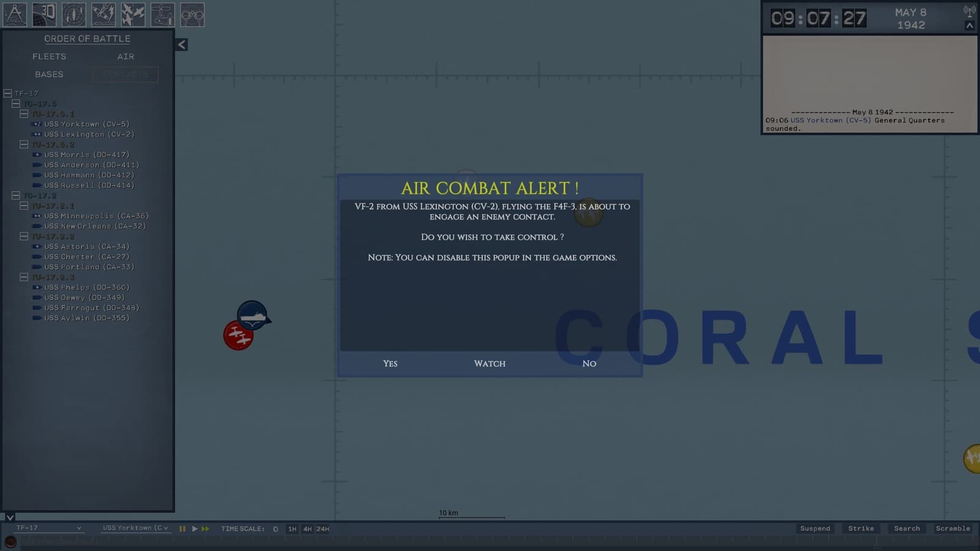Select USS Morris (DD-417)
Viewport: 980px width, 551px height.
tap(87, 155)
